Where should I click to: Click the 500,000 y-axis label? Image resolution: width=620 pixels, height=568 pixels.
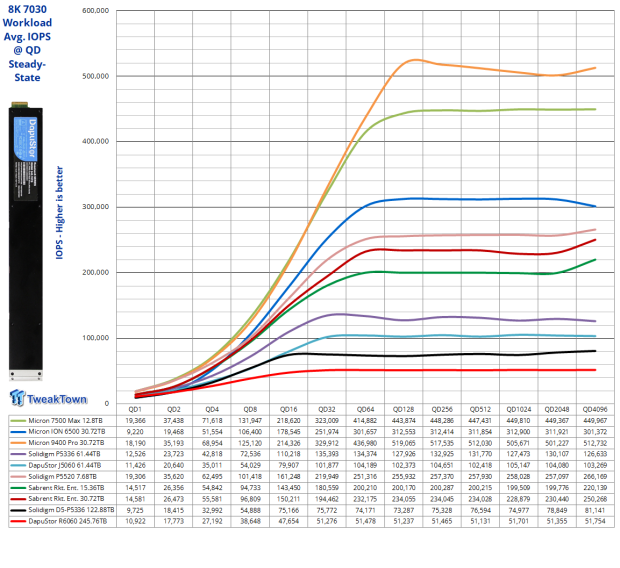96,76
